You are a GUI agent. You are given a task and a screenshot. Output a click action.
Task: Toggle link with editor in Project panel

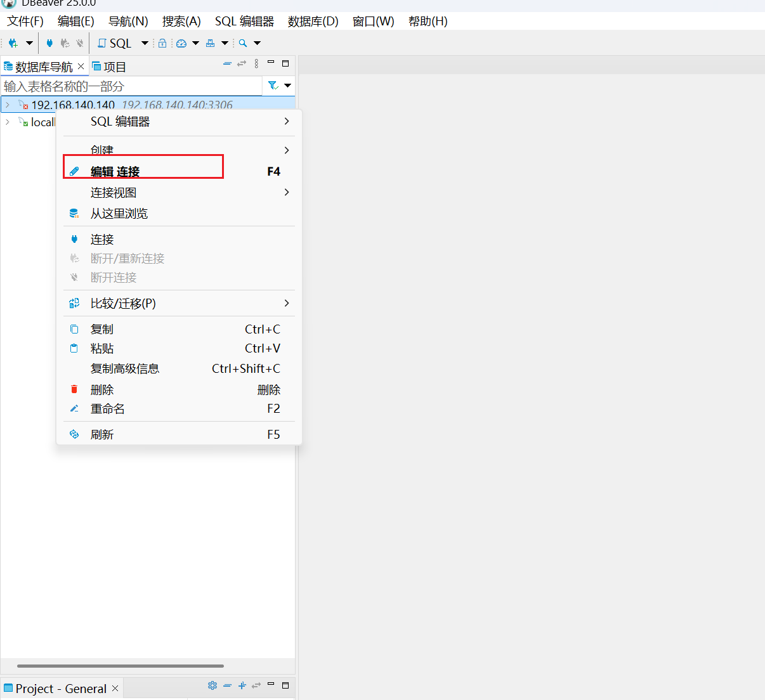[x=256, y=685]
